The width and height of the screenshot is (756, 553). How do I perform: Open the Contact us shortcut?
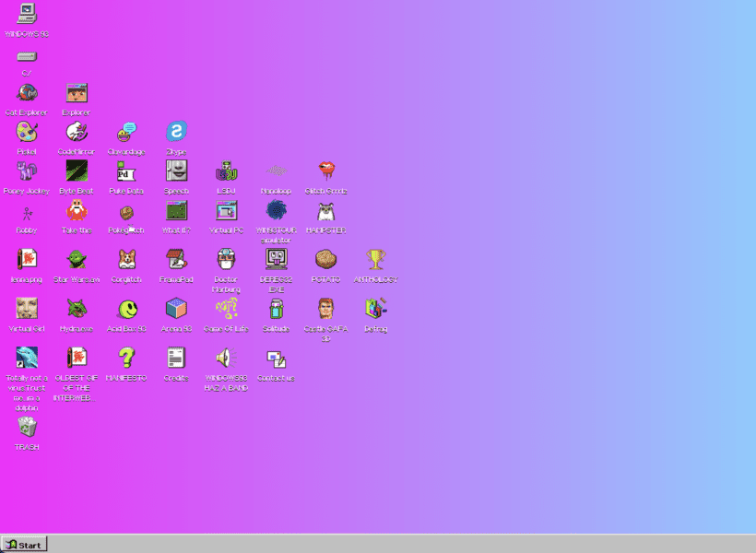point(276,359)
